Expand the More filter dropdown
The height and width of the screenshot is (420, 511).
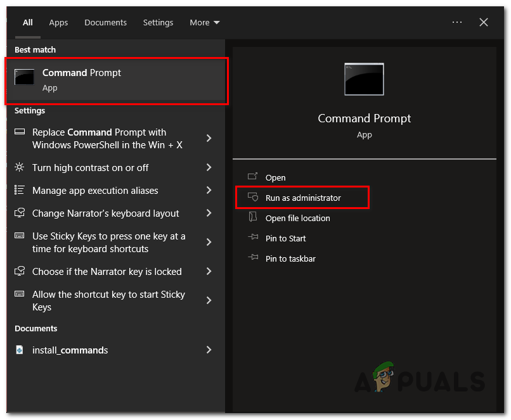pyautogui.click(x=205, y=23)
